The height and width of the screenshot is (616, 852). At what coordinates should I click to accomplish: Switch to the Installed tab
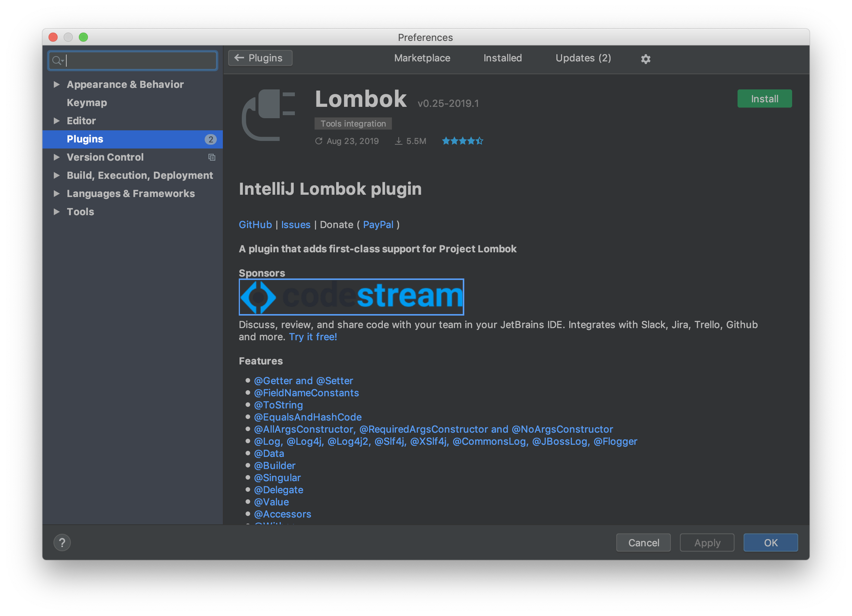click(x=503, y=58)
